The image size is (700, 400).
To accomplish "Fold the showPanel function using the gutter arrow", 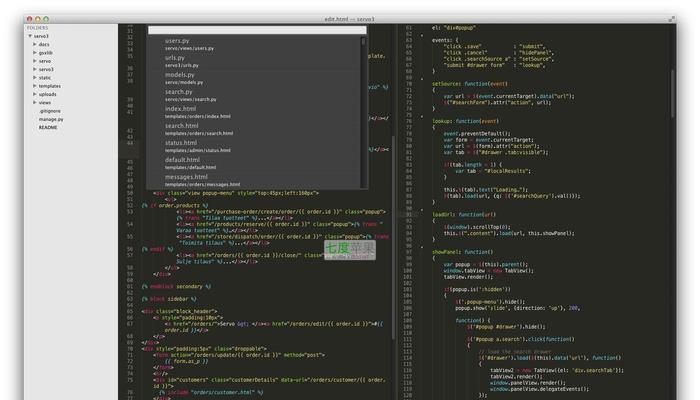I will (x=422, y=247).
